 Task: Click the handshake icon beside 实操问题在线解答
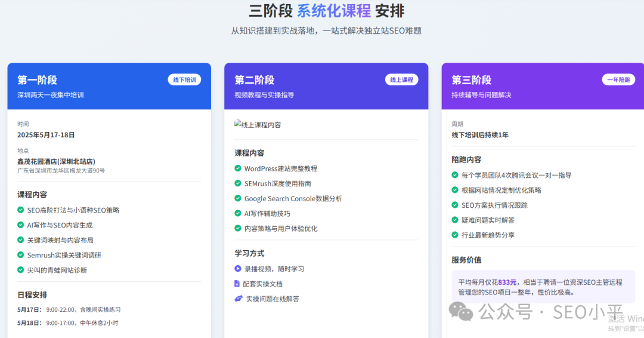(239, 299)
